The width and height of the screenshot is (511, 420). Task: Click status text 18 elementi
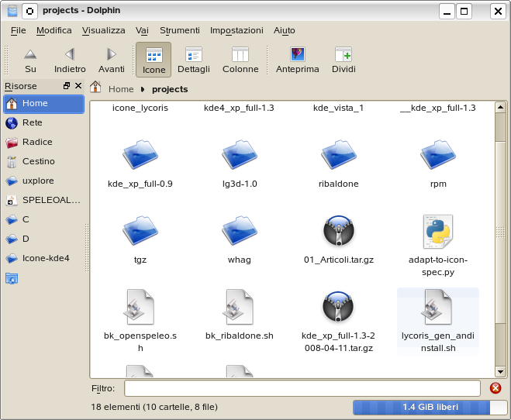[x=154, y=407]
